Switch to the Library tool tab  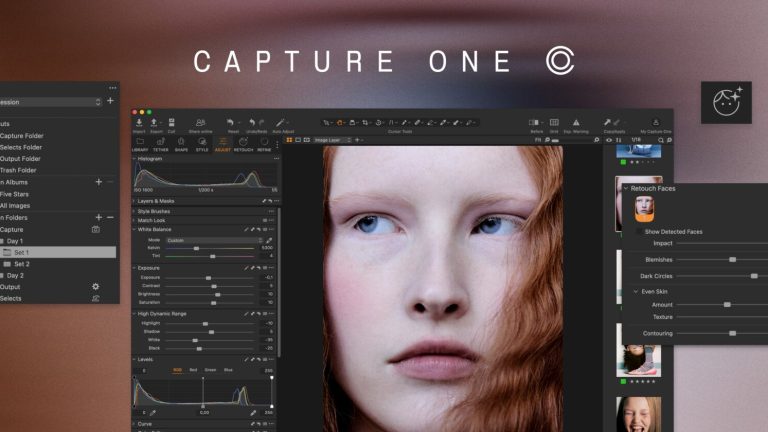click(140, 144)
